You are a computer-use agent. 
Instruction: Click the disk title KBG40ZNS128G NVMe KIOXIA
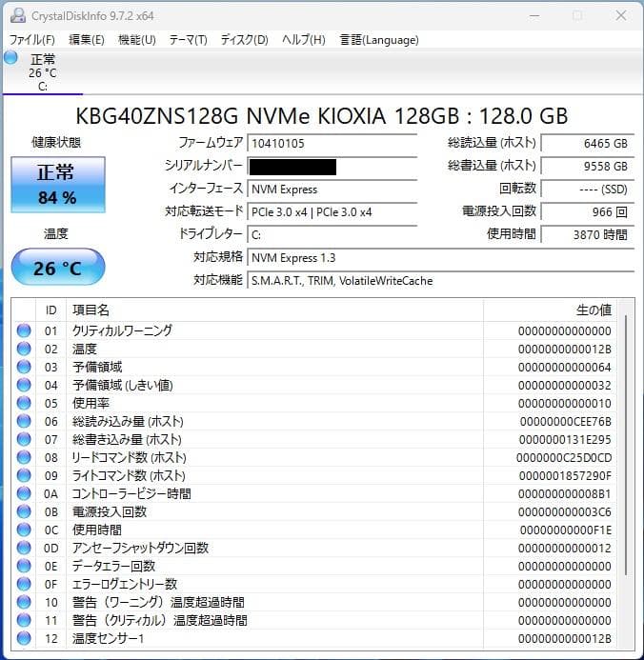[322, 116]
